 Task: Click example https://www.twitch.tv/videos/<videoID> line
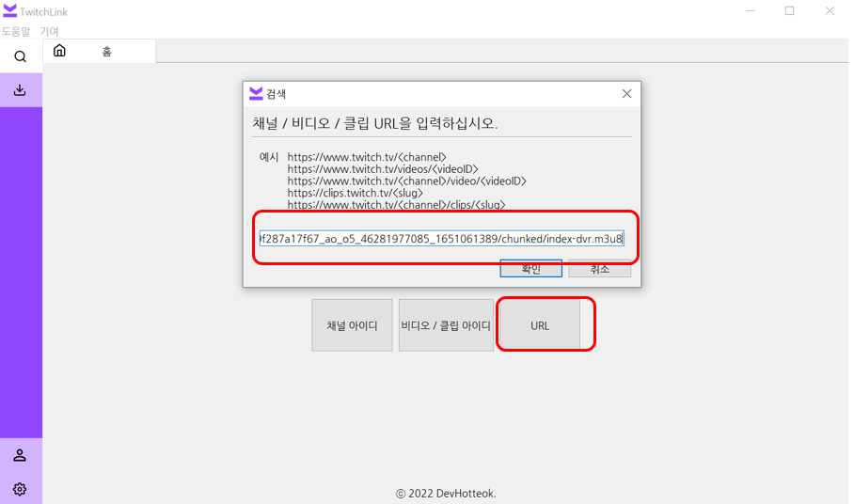pos(383,169)
